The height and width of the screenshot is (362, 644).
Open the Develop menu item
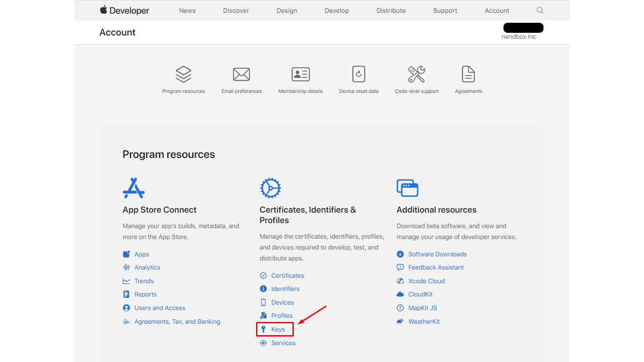(x=337, y=10)
